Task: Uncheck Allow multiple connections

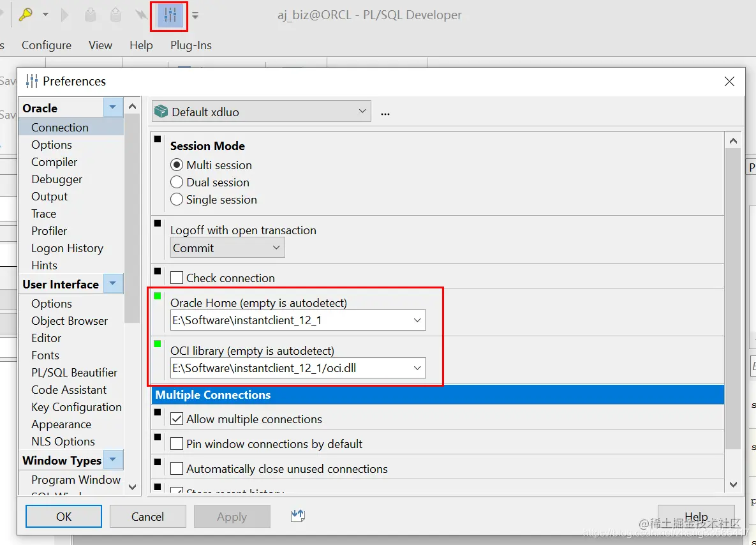Action: (177, 419)
